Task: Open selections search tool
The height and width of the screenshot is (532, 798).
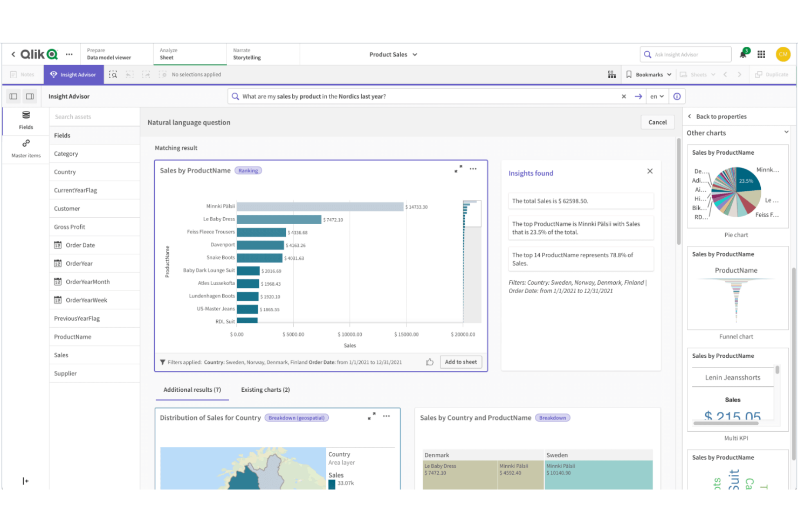Action: 113,74
